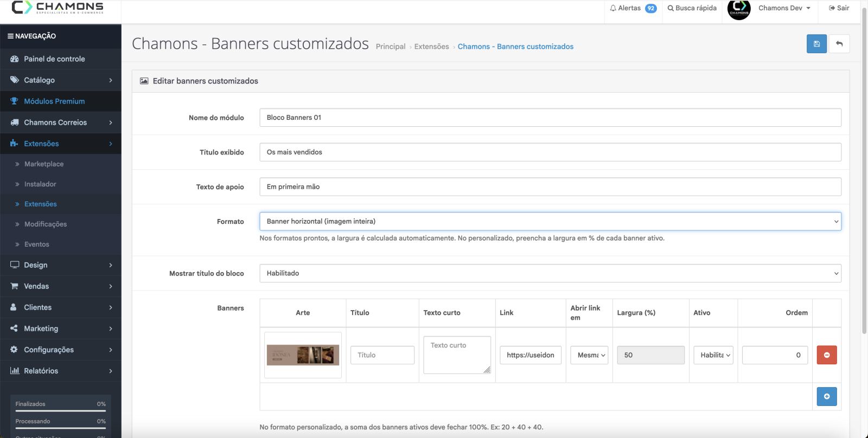Add a new banner with blue plus button

(827, 396)
